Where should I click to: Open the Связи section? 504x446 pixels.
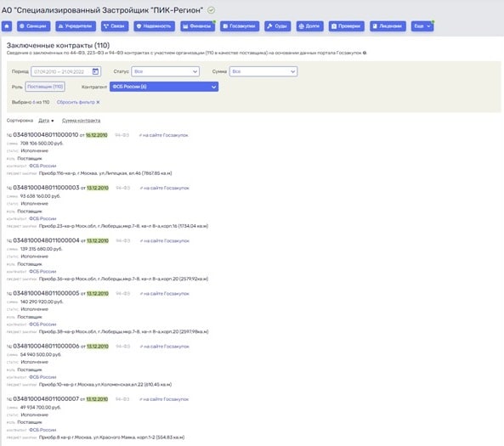[115, 26]
